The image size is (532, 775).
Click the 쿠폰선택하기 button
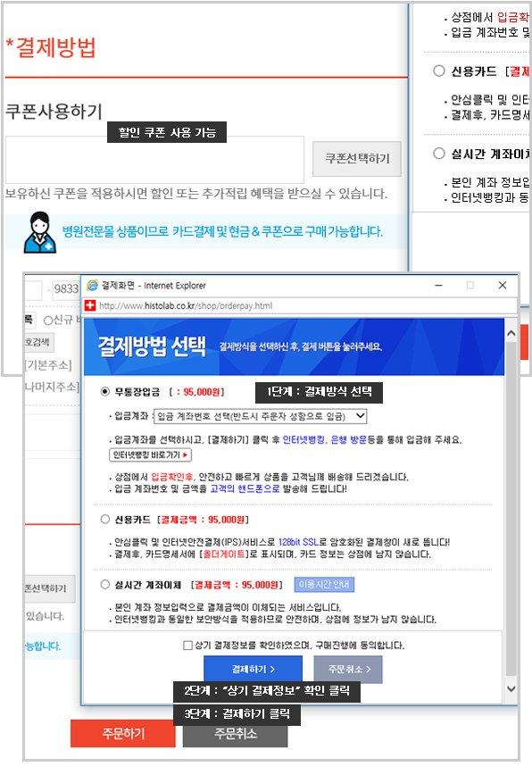pos(357,159)
